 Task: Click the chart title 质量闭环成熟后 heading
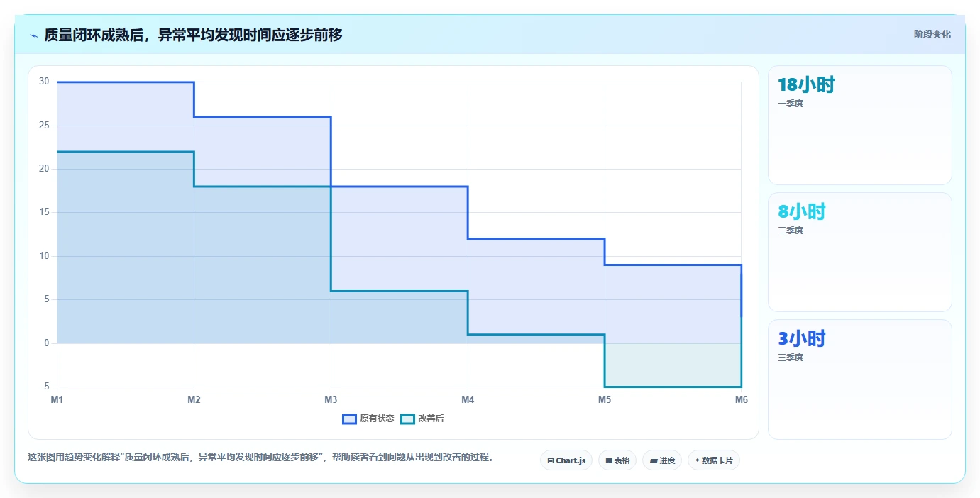pos(193,35)
